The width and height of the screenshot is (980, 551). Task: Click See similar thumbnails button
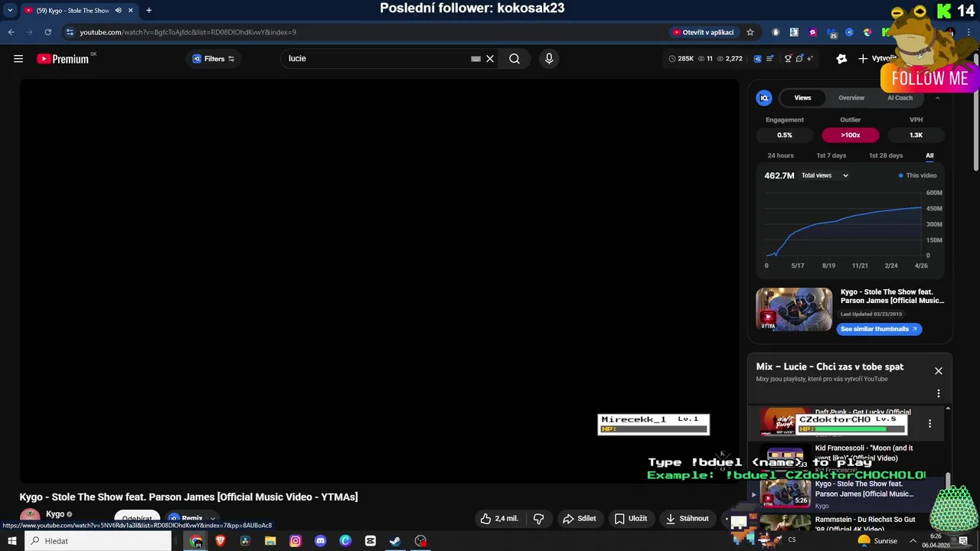coord(878,329)
